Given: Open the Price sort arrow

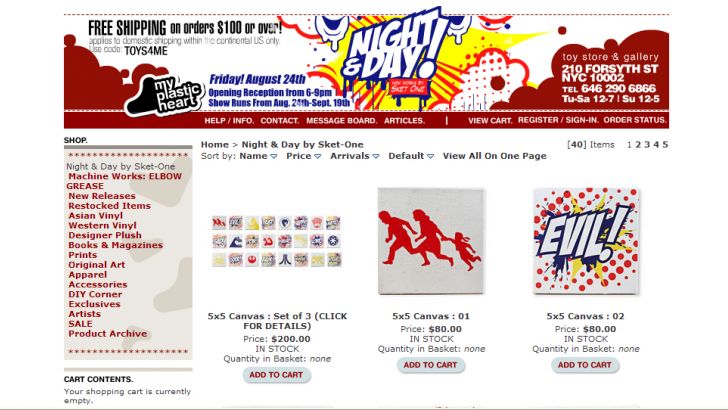Looking at the screenshot, I should tap(318, 156).
